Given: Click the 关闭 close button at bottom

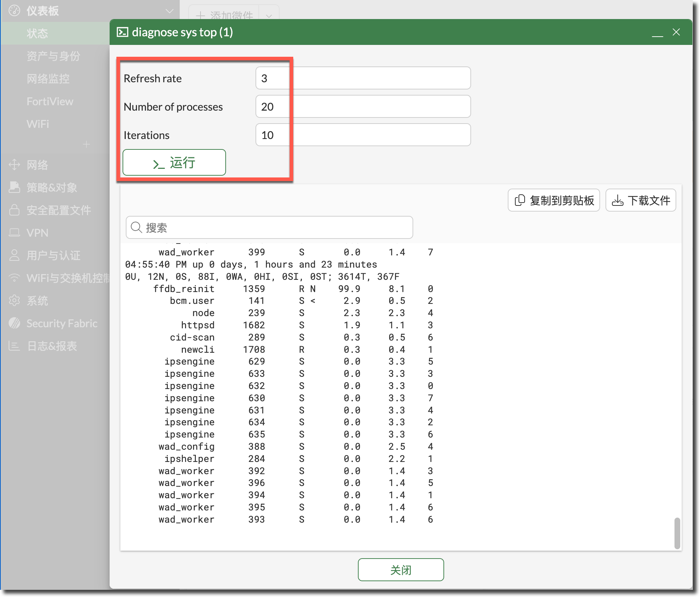Looking at the screenshot, I should [x=401, y=570].
